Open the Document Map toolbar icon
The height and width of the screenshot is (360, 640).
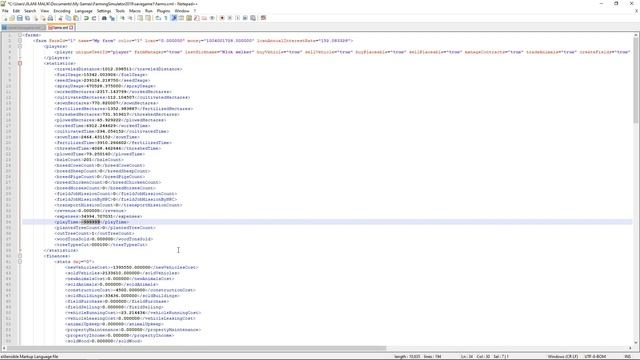[189, 18]
